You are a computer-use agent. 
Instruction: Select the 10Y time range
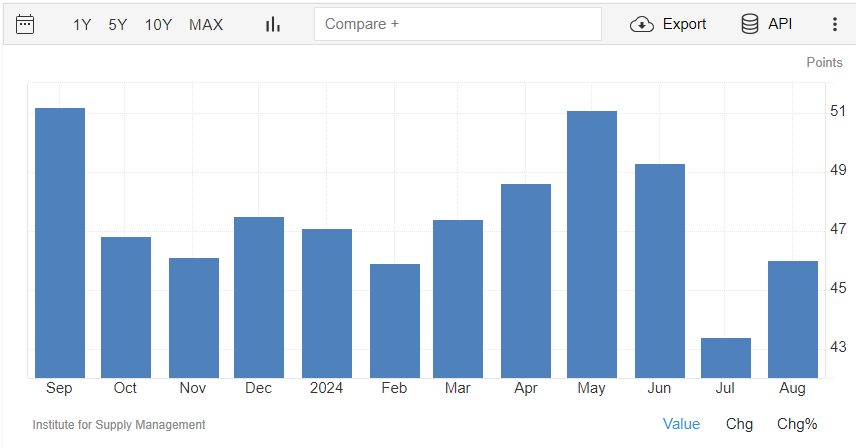tap(158, 25)
